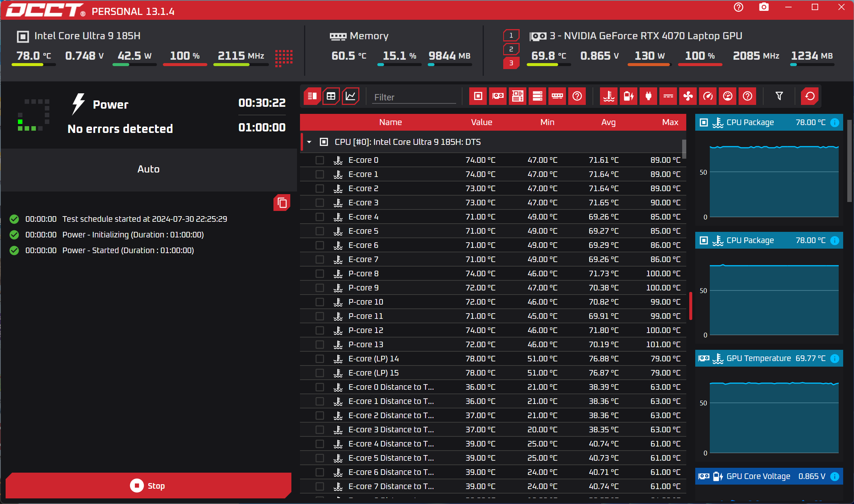Toggle motherboard sensor filter icon
The width and height of the screenshot is (854, 504).
pyautogui.click(x=517, y=96)
